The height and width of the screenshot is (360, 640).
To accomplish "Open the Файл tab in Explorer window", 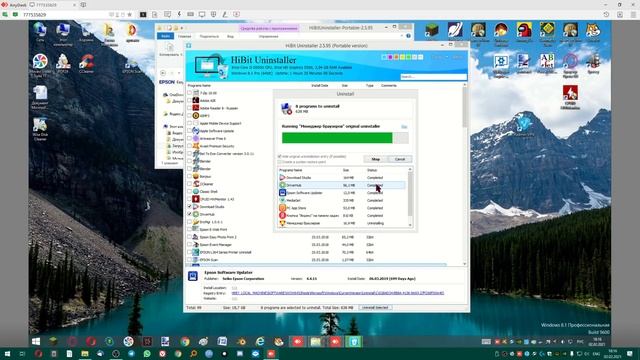I will click(165, 36).
